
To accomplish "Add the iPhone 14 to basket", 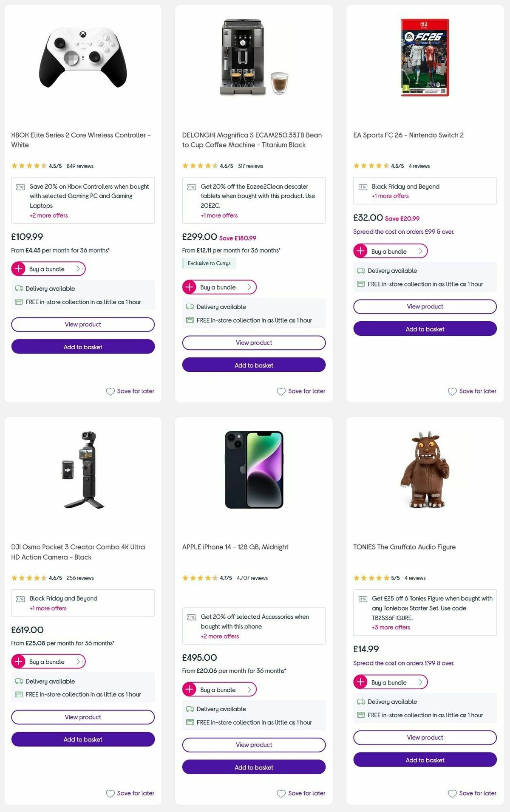I will click(x=254, y=767).
